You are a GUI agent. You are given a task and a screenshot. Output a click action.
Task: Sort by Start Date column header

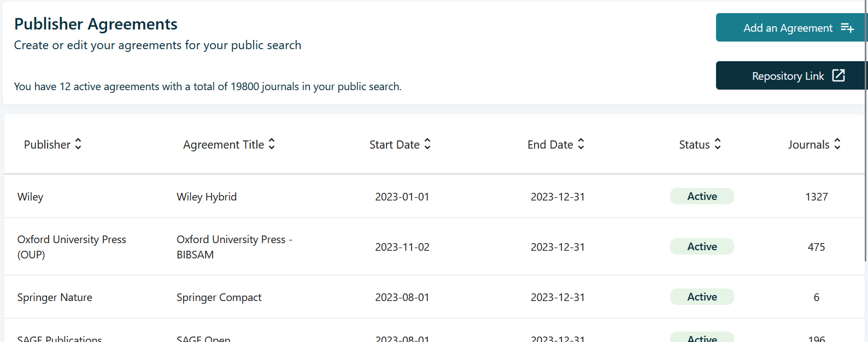(x=400, y=144)
